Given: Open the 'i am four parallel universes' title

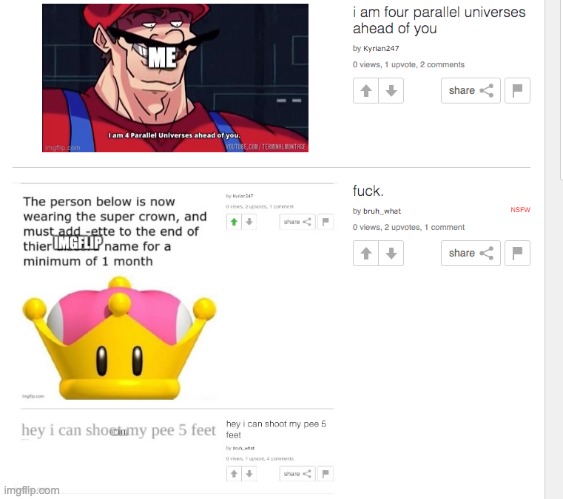Looking at the screenshot, I should point(439,20).
